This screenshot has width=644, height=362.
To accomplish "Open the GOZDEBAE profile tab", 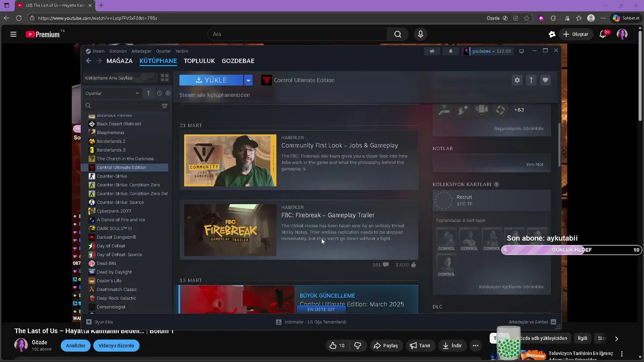I will click(238, 61).
